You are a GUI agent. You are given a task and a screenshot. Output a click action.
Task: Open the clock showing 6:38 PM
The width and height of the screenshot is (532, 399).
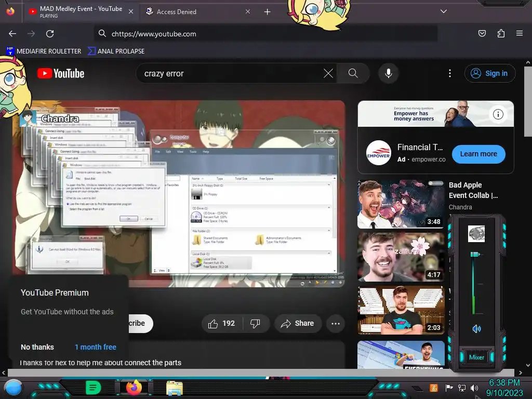coord(504,388)
